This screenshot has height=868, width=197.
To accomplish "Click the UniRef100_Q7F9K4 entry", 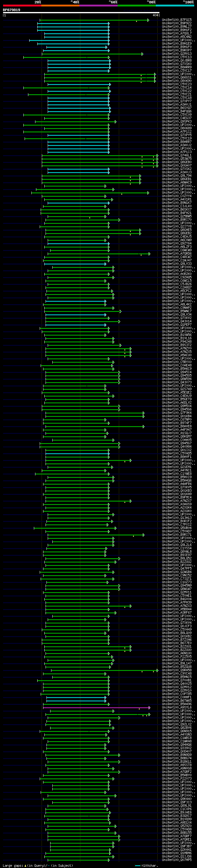I will (x=176, y=413).
